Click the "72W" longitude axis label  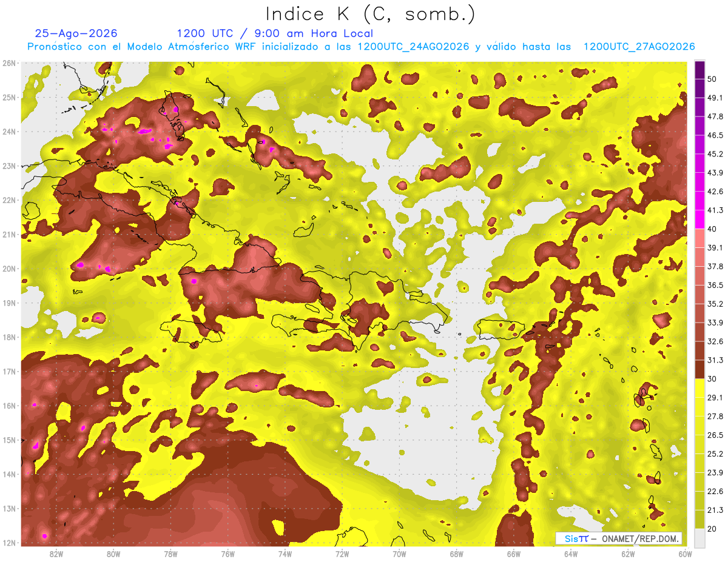(x=342, y=554)
